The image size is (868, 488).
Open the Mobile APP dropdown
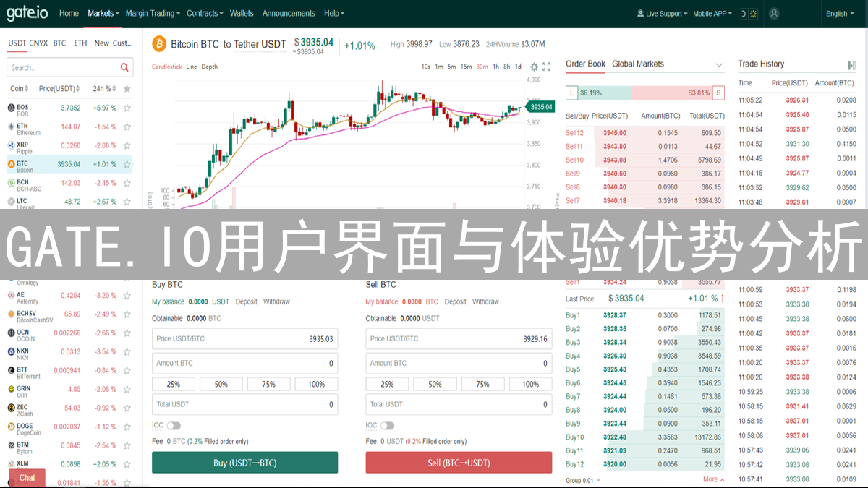tap(712, 13)
